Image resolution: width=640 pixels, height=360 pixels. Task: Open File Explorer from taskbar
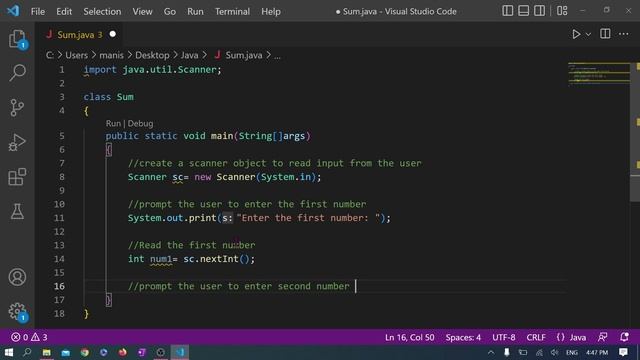tap(47, 352)
